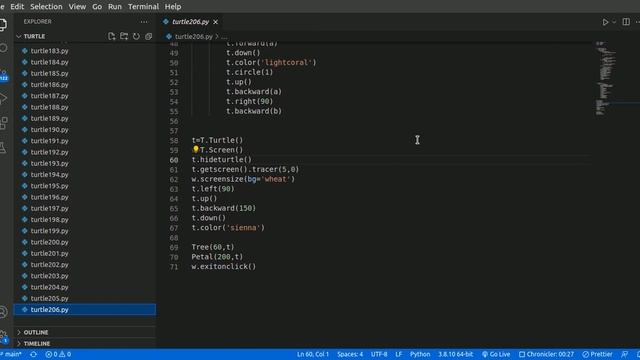Open Manage gear settings icon
This screenshot has height=360, width=640.
tap(3, 336)
